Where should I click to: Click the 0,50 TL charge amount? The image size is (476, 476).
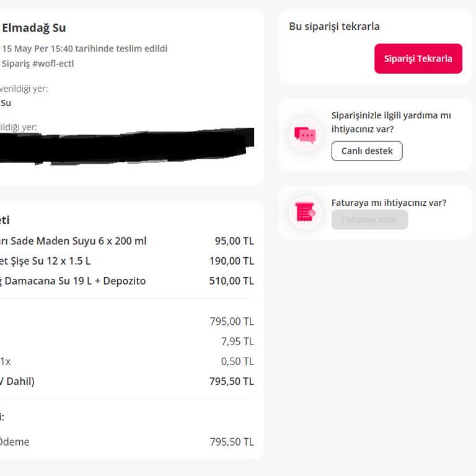pyautogui.click(x=237, y=361)
